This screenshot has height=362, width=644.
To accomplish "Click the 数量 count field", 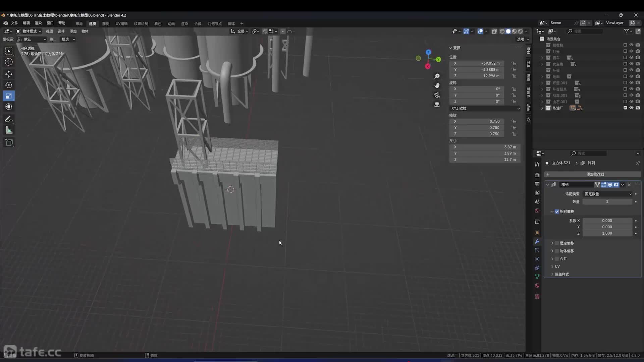I will coord(607,202).
